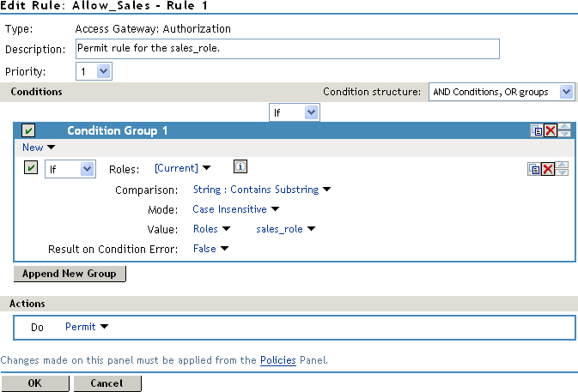
Task: Copy the Roles condition row
Action: point(533,169)
